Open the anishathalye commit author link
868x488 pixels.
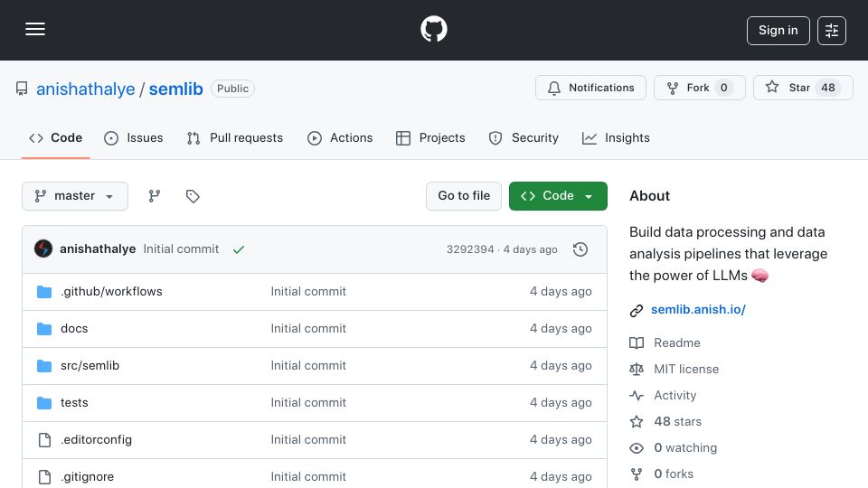pyautogui.click(x=98, y=249)
